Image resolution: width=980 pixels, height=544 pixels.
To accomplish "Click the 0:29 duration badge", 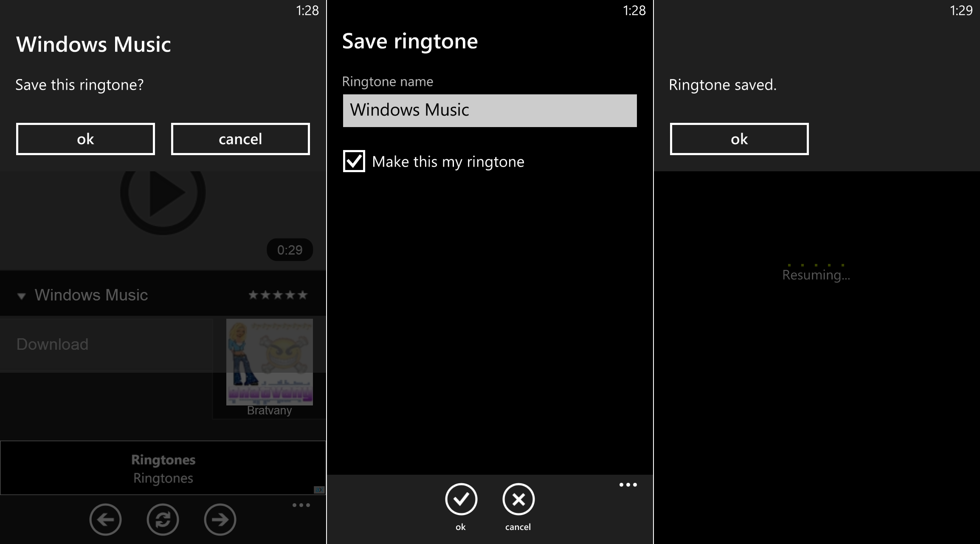I will pos(290,250).
